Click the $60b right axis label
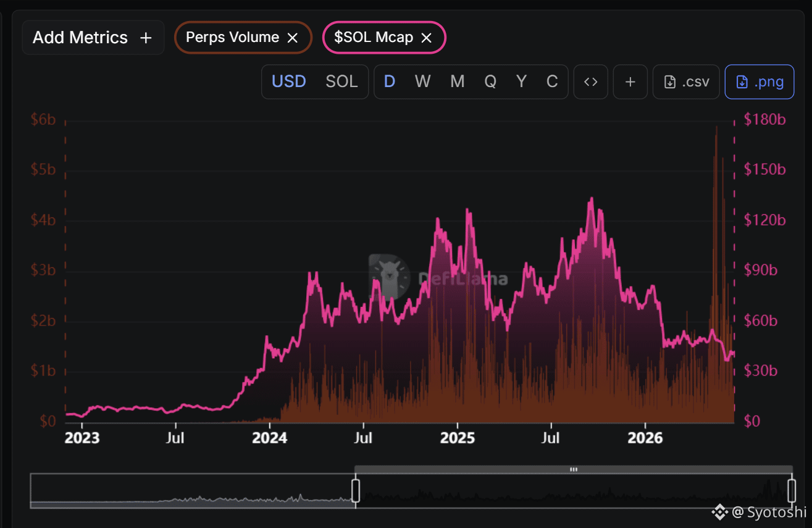Screen dimensions: 812x528 [761, 321]
